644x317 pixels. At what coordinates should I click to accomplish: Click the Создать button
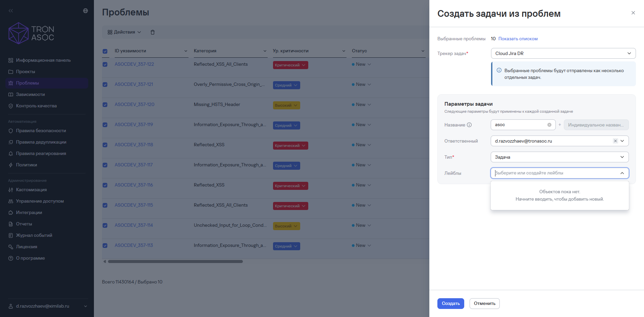click(x=450, y=304)
